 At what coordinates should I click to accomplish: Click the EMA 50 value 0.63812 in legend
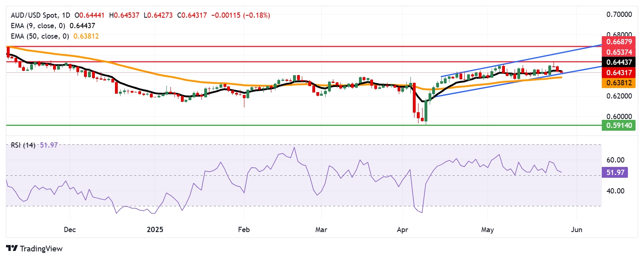coord(86,36)
